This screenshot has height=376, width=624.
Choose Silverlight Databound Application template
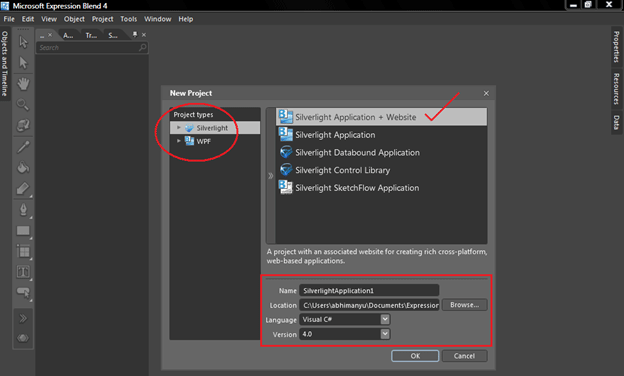click(x=381, y=152)
